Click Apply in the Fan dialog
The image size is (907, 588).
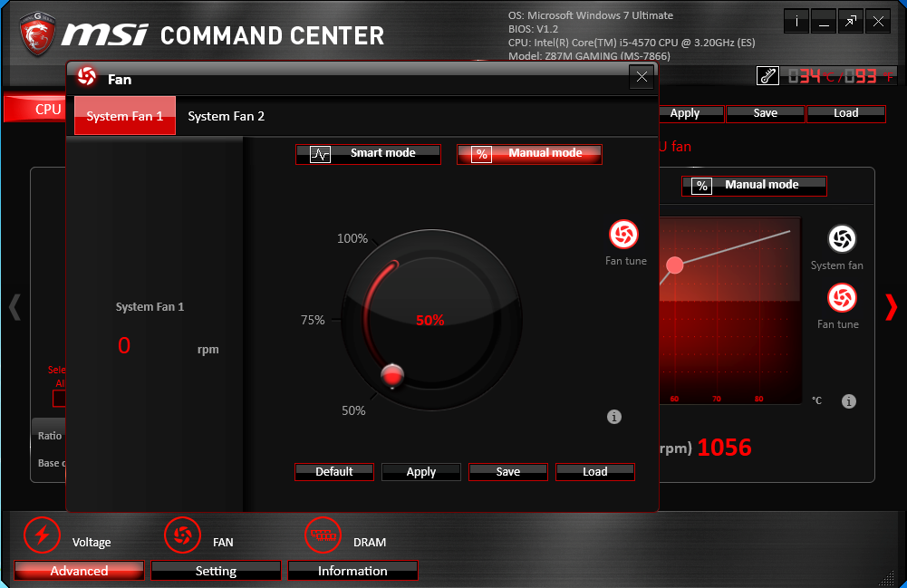[x=421, y=472]
